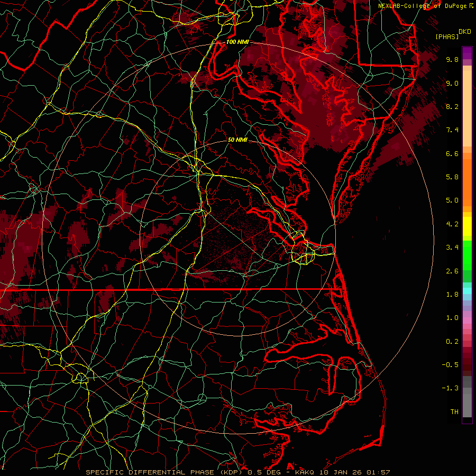476x476 pixels.
Task: Click the cyan band of color bar
Action: pyautogui.click(x=467, y=290)
